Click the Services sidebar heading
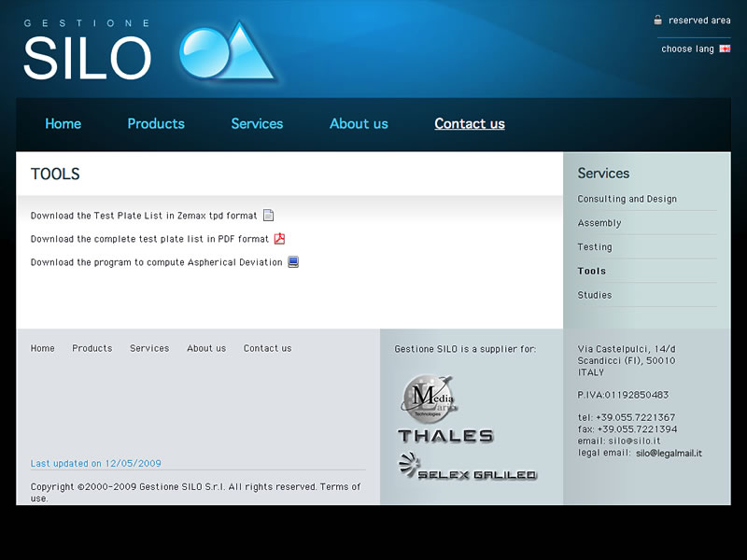The width and height of the screenshot is (747, 560). coord(603,174)
